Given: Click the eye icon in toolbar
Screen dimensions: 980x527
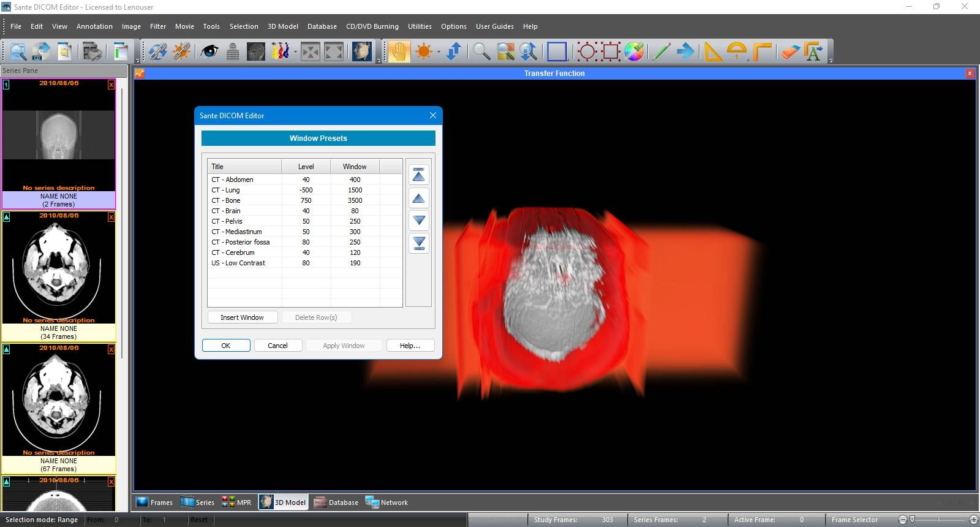Looking at the screenshot, I should [x=209, y=51].
